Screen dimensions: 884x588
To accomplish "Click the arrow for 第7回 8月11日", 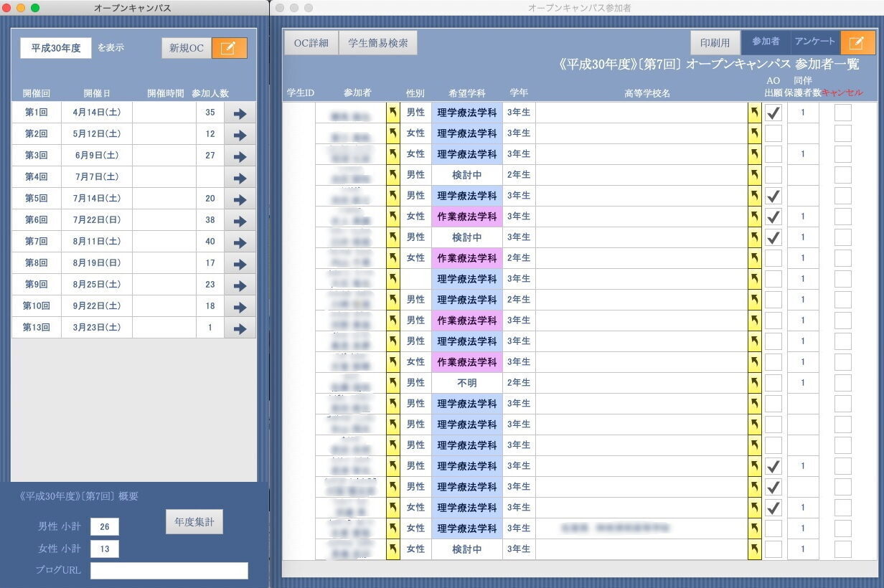I will pyautogui.click(x=240, y=242).
